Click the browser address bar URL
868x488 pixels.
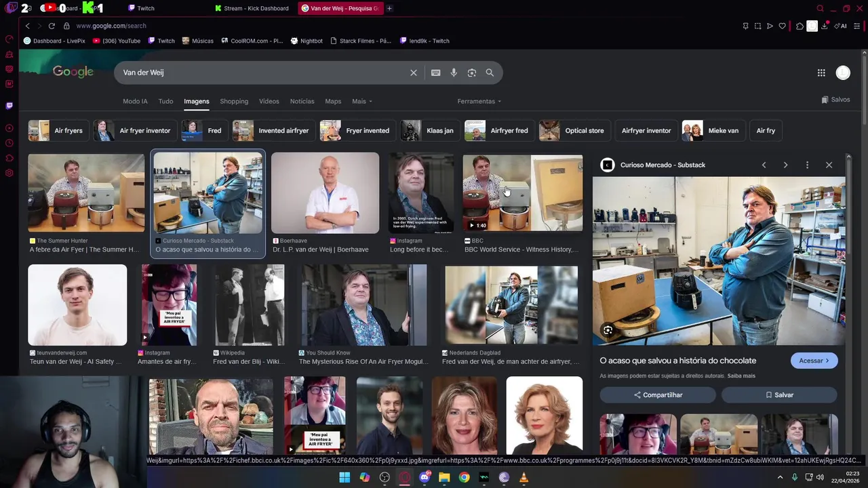point(111,26)
